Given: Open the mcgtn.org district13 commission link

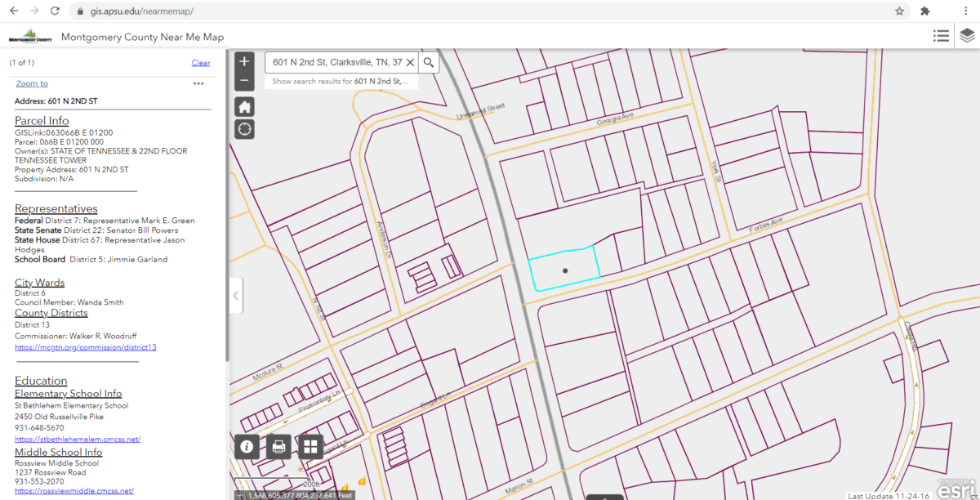Looking at the screenshot, I should click(x=85, y=347).
